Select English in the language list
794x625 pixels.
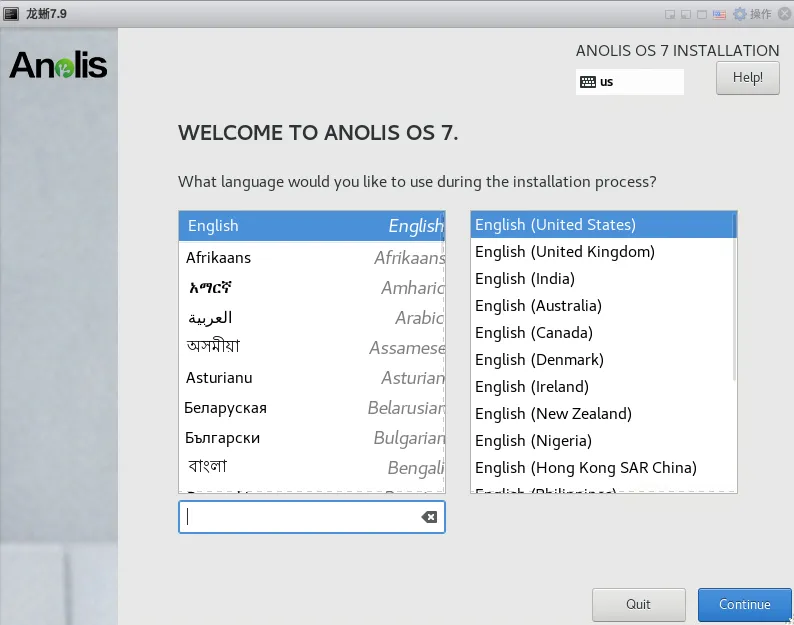point(311,226)
